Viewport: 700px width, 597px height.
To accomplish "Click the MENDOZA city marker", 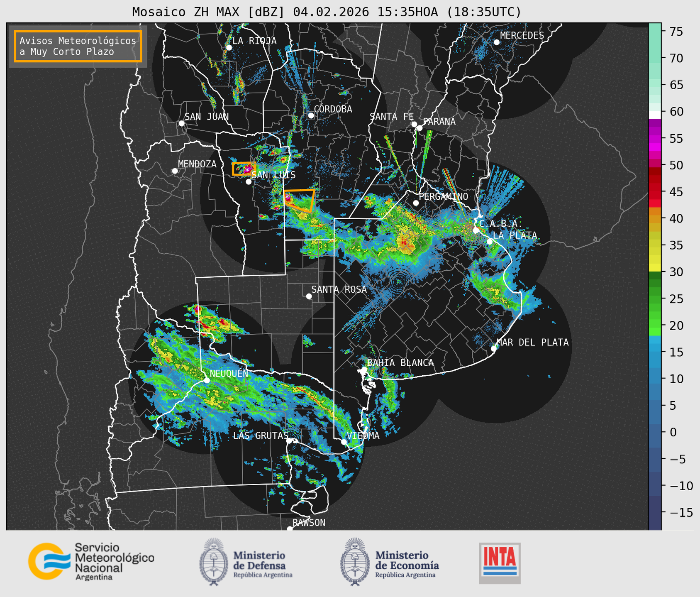I will tap(175, 171).
